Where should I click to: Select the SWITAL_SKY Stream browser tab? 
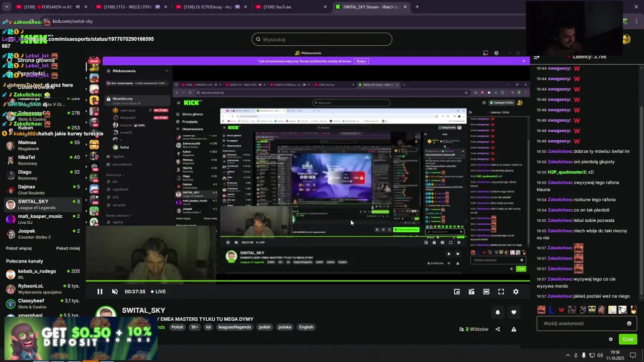pyautogui.click(x=371, y=7)
